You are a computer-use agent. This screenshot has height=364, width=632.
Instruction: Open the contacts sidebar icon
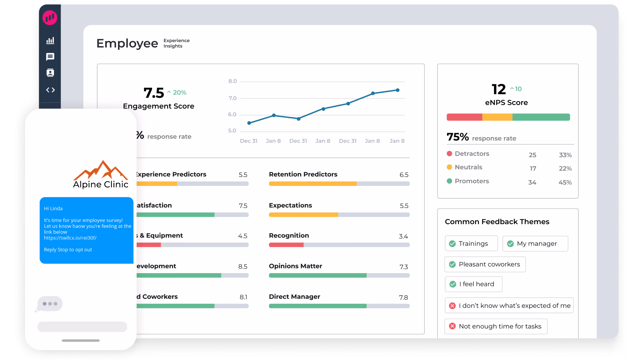click(50, 73)
